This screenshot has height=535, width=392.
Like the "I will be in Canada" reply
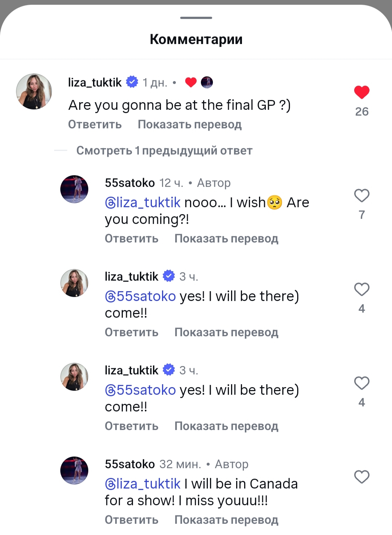click(361, 477)
